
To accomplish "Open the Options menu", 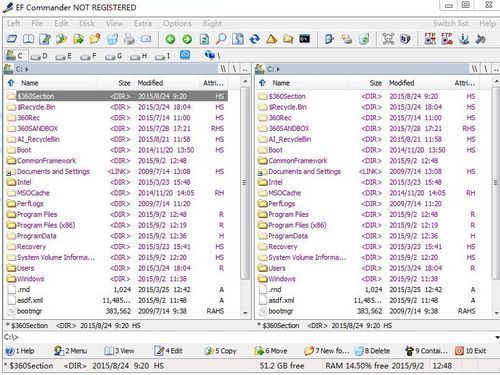I will [177, 23].
